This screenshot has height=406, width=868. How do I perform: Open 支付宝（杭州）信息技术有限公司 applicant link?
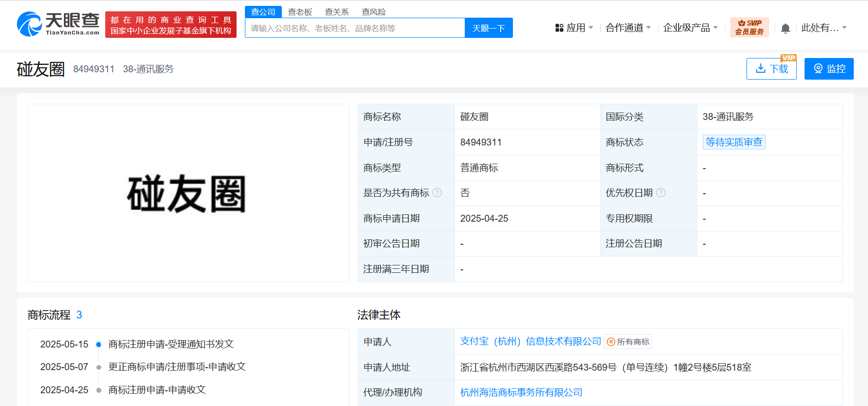pos(530,341)
